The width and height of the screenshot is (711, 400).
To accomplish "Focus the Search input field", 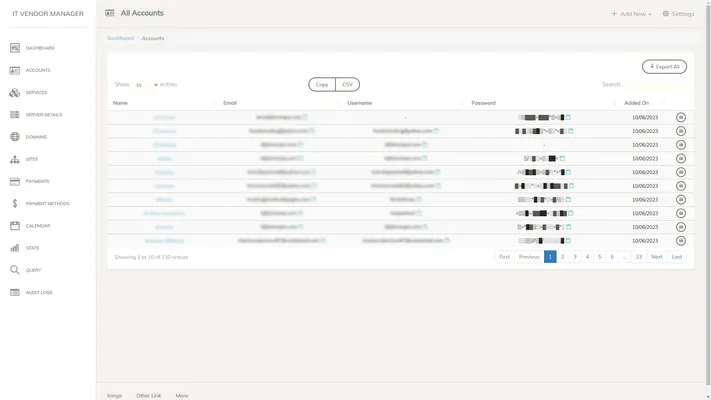I will (x=655, y=85).
